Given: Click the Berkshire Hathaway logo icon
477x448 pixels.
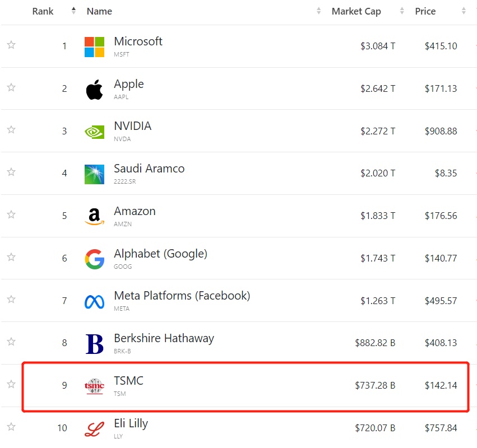Looking at the screenshot, I should pos(94,344).
